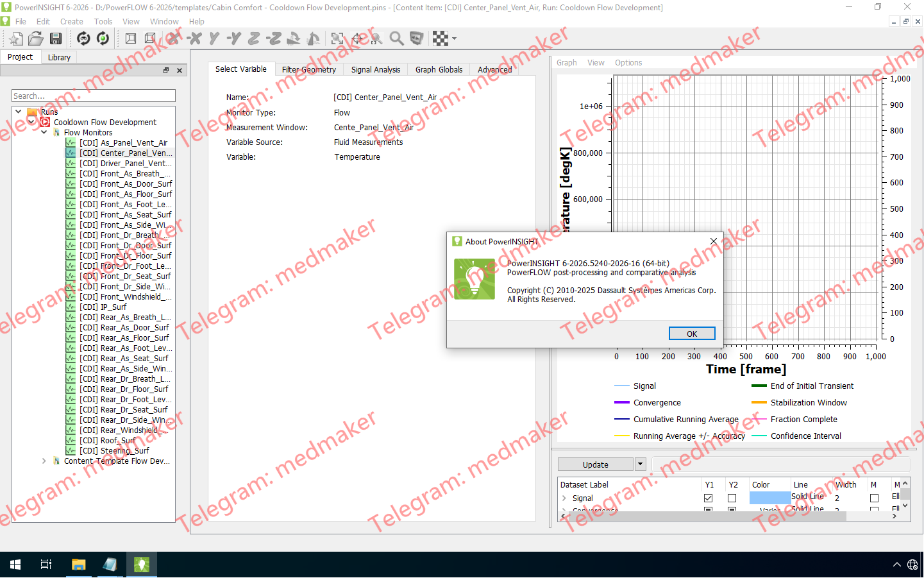Image resolution: width=924 pixels, height=578 pixels.
Task: Click inside the project Search field
Action: point(93,95)
